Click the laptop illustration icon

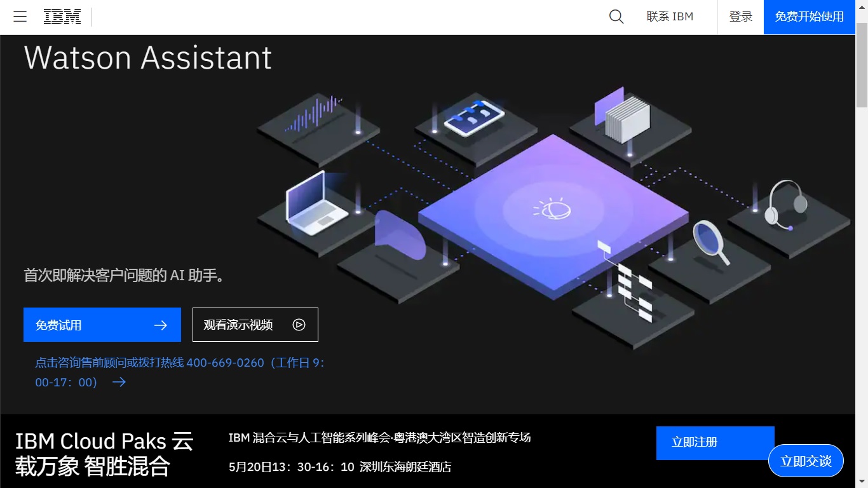coord(316,204)
